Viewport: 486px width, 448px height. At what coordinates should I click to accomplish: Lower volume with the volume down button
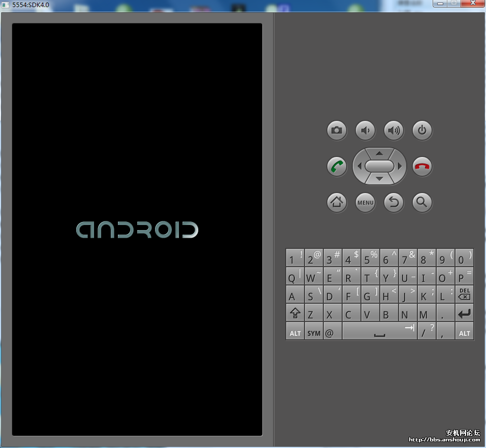point(366,131)
